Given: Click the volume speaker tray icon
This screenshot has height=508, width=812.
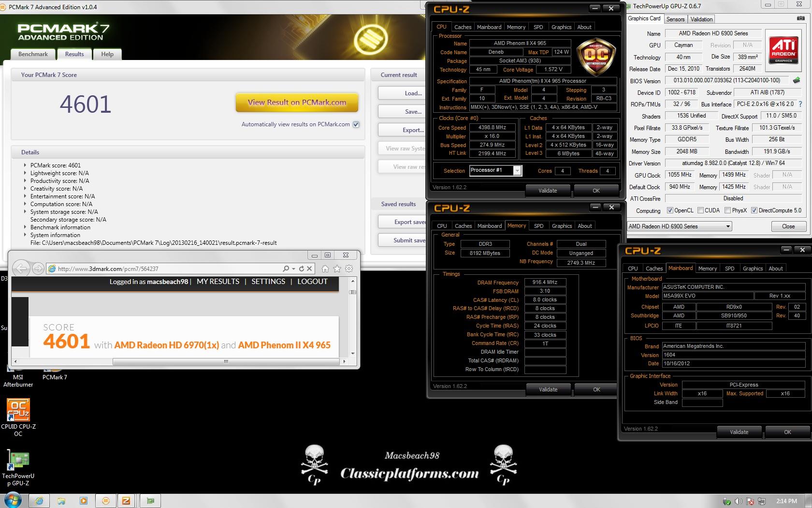Looking at the screenshot, I should pos(739,501).
